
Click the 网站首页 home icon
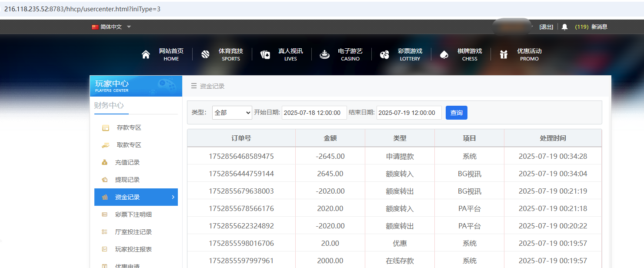(x=146, y=54)
